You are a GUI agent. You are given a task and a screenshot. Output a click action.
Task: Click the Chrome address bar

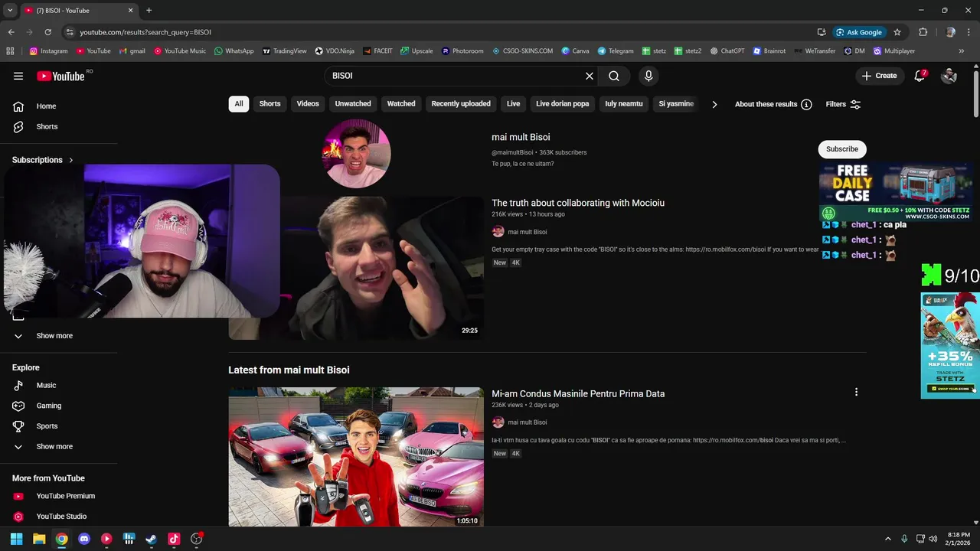[436, 32]
